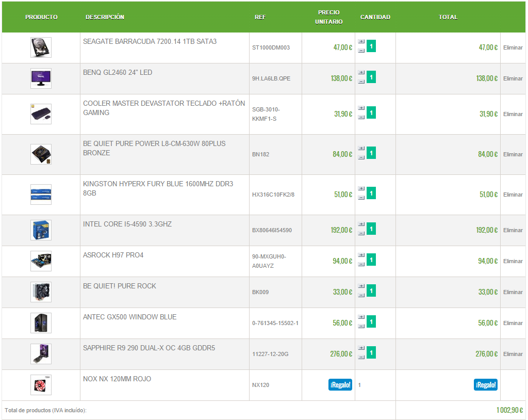Screen dimensions: 528x420
Task: Remove Kingston HyperX Fury with Eliminar
Action: coord(513,195)
